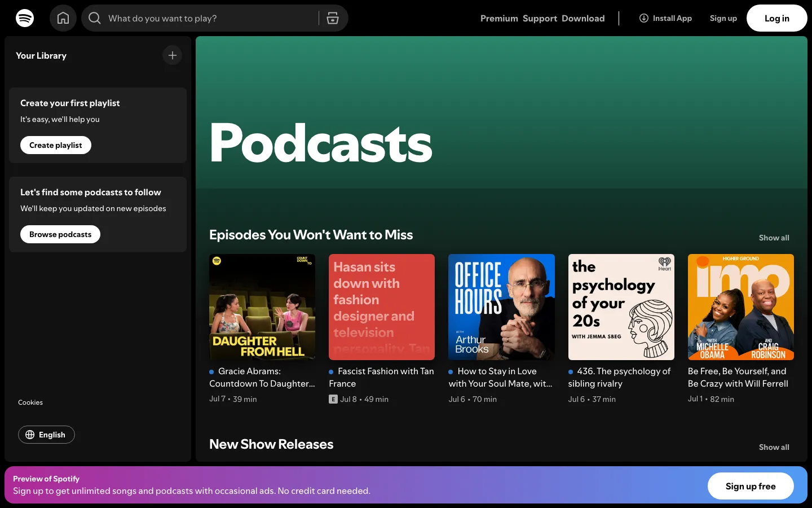Click the Log in button
812x508 pixels.
pos(777,18)
